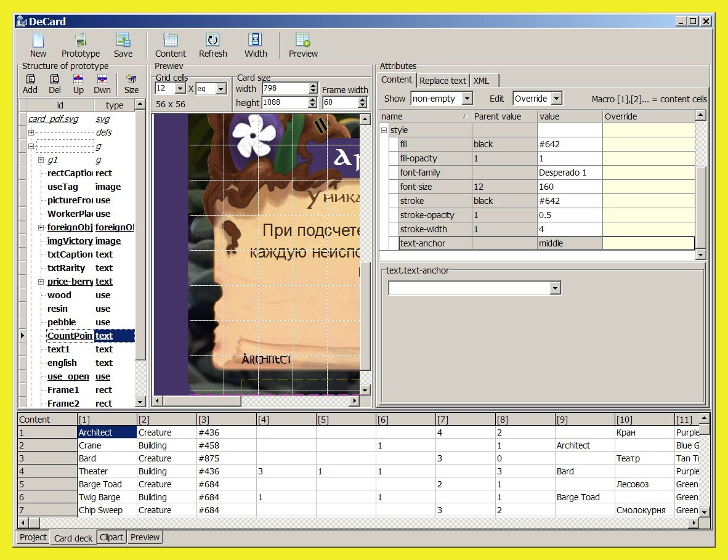Save the project with Save icon
Screen dimensions: 728x560
click(x=123, y=41)
